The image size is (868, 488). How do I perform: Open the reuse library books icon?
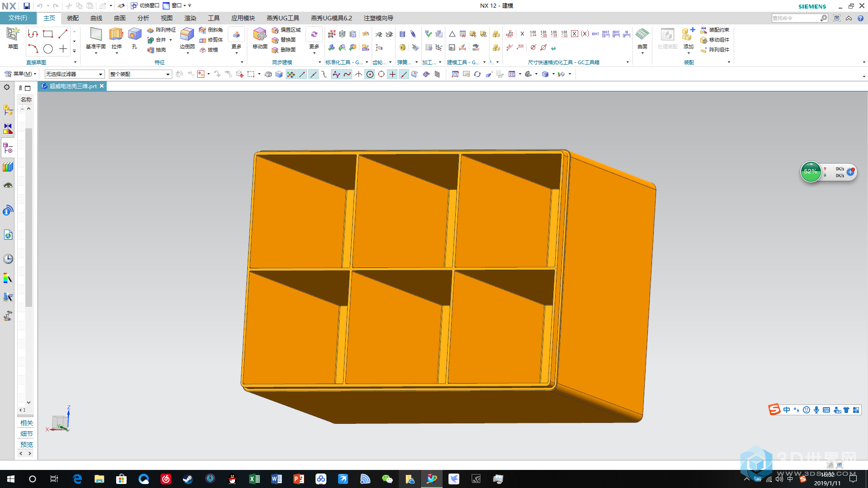(8, 167)
